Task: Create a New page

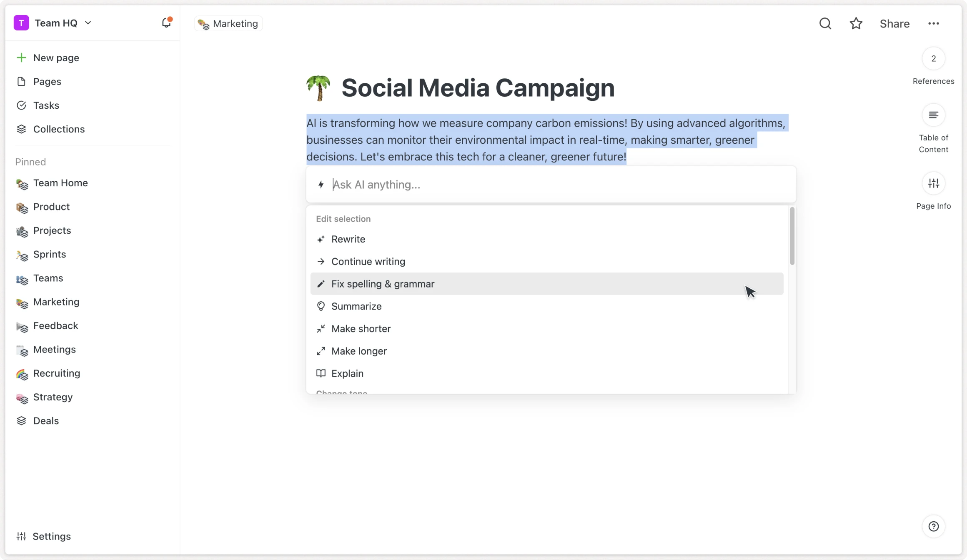Action: point(56,58)
